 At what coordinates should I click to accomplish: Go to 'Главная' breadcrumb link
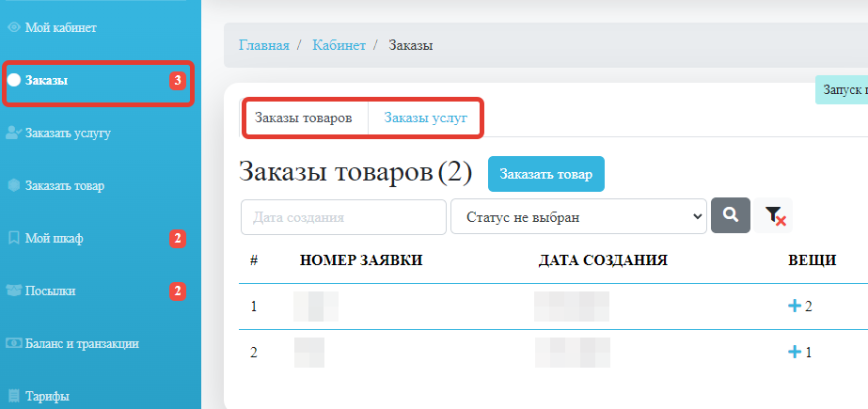[x=263, y=45]
